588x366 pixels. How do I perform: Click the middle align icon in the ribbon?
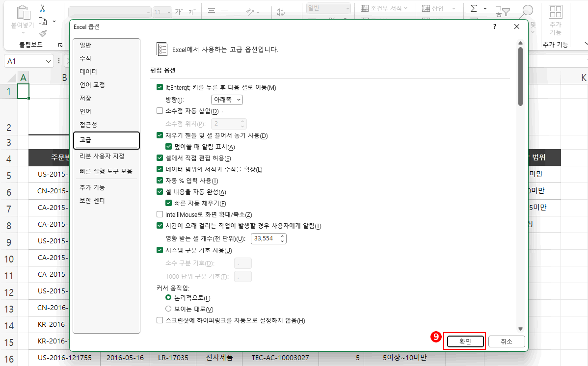click(224, 12)
